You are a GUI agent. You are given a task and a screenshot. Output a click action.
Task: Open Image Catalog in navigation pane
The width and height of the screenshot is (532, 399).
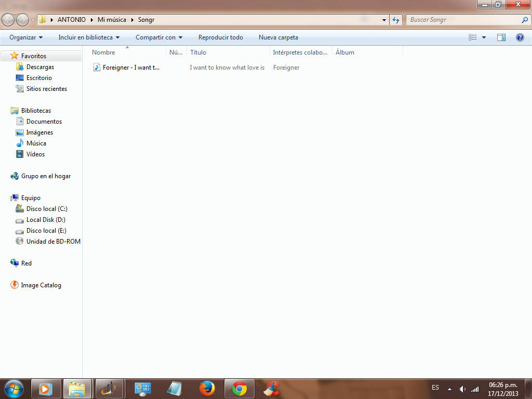click(x=41, y=285)
